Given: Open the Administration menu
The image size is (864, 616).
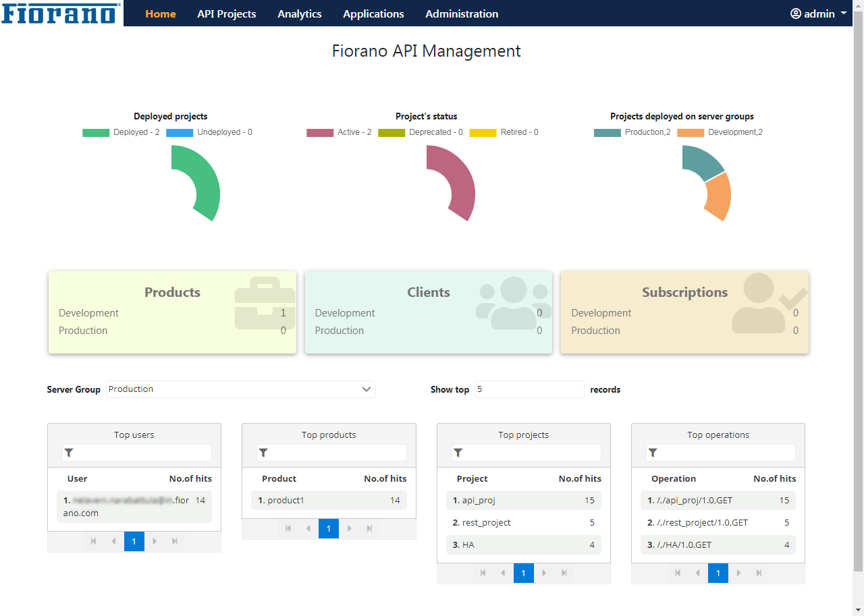Looking at the screenshot, I should point(462,13).
